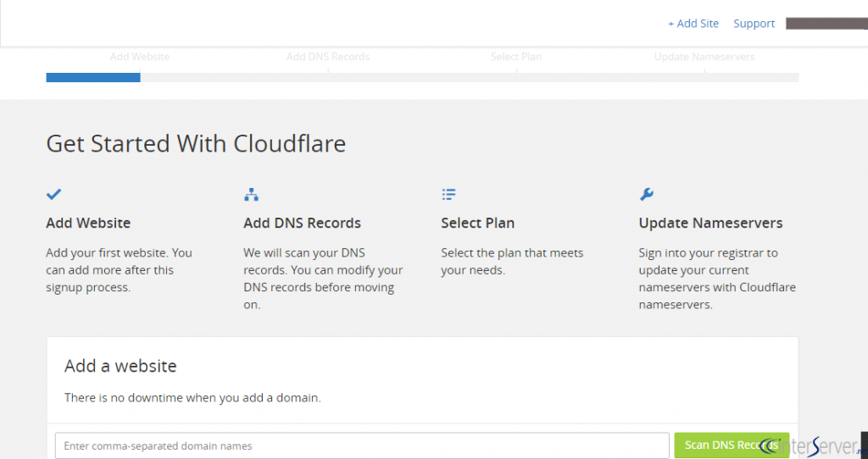Click the Add Website section heading
This screenshot has height=459, width=868.
[88, 223]
